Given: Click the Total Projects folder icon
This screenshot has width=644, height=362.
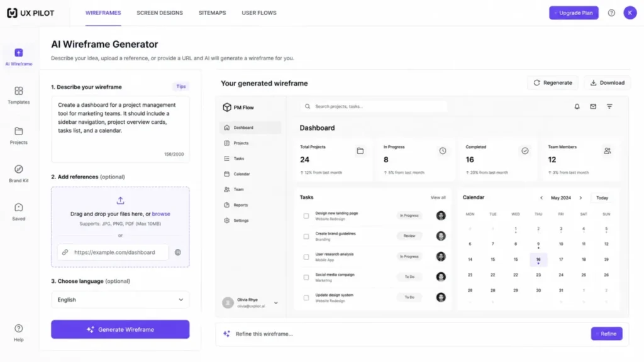Looking at the screenshot, I should [x=360, y=151].
